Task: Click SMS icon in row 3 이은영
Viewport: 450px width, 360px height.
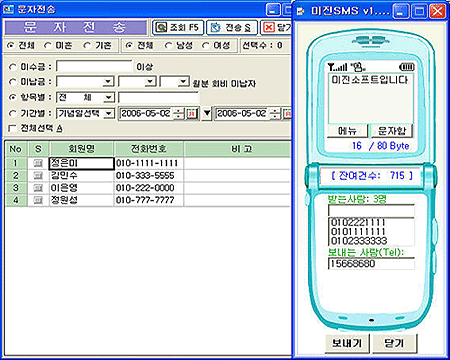Action: pyautogui.click(x=38, y=188)
